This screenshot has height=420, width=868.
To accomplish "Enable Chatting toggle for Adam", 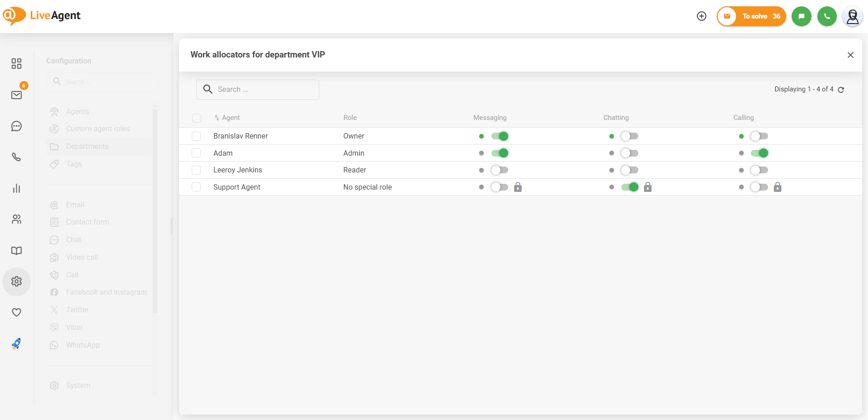I will tap(629, 153).
